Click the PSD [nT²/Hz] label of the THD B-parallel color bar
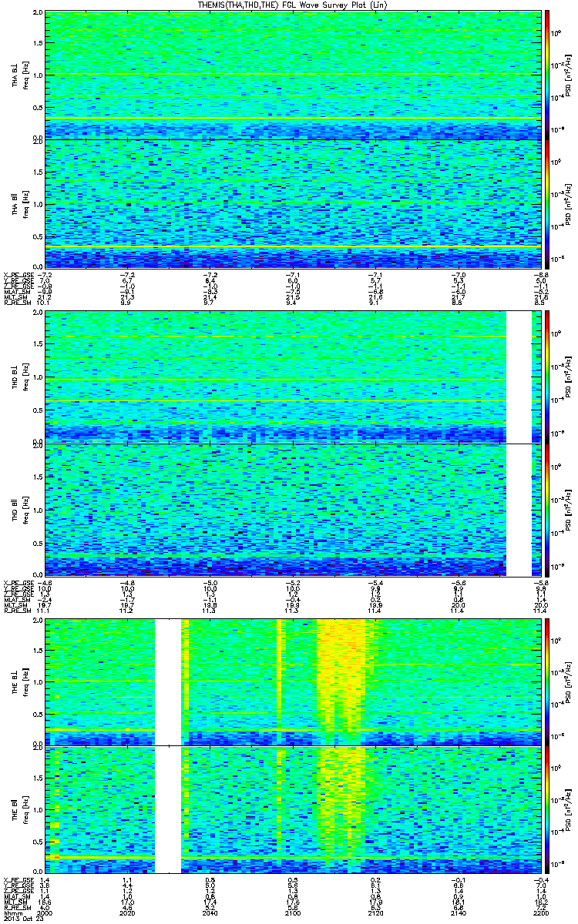The image size is (578, 924). tap(570, 509)
